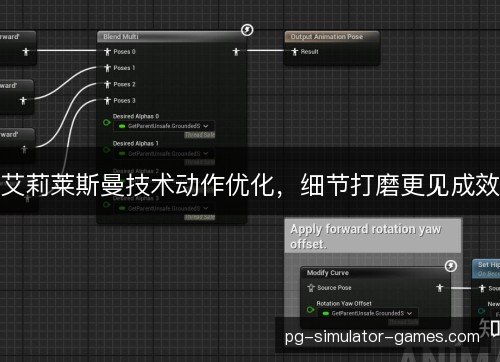Select the Poses 0 input pin
Image resolution: width=500 pixels, height=362 pixels.
click(107, 52)
